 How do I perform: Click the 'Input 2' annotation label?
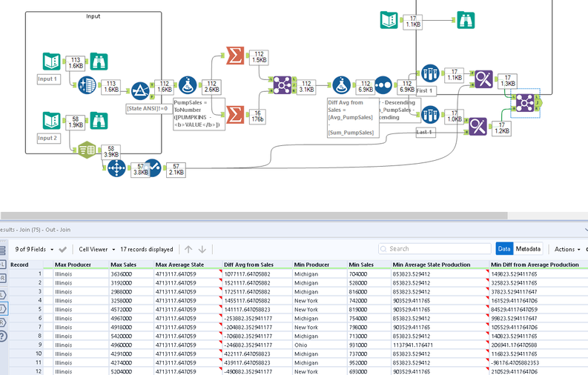pyautogui.click(x=49, y=139)
